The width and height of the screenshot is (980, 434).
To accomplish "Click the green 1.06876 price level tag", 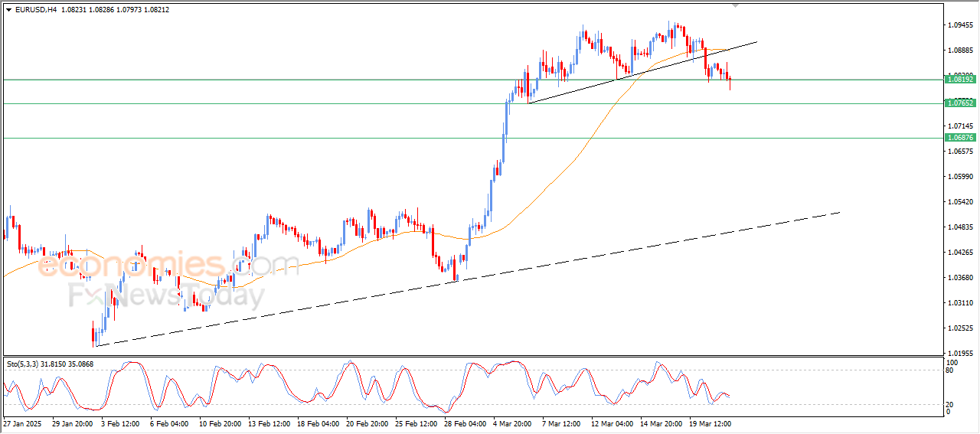I will point(960,138).
